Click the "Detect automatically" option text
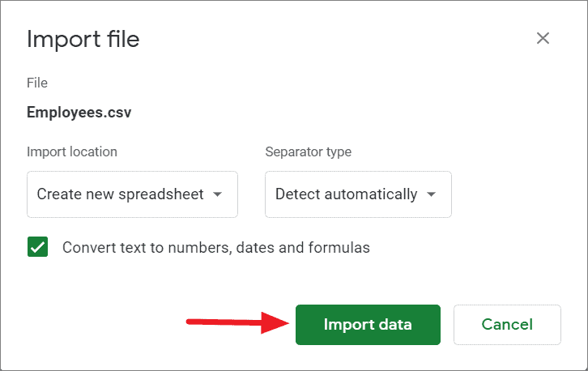Screen dimensions: 588x371 click(x=346, y=194)
